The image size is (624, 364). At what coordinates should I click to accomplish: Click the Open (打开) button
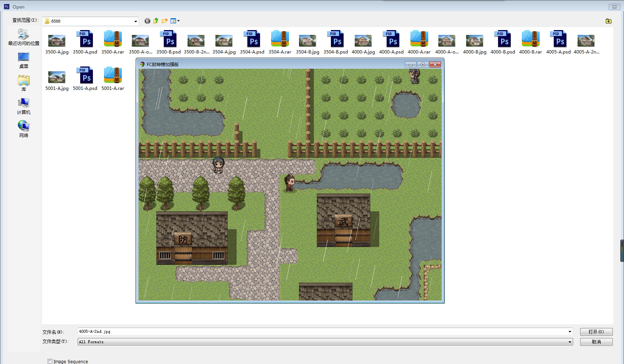596,332
